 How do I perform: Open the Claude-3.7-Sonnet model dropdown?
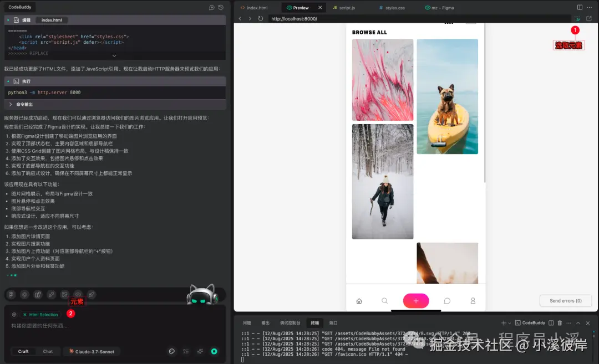click(x=92, y=351)
